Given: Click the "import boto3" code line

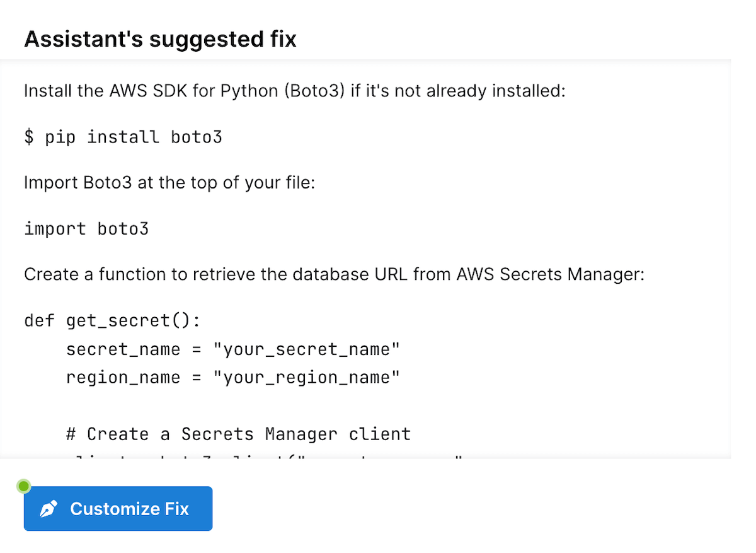Looking at the screenshot, I should tap(86, 228).
